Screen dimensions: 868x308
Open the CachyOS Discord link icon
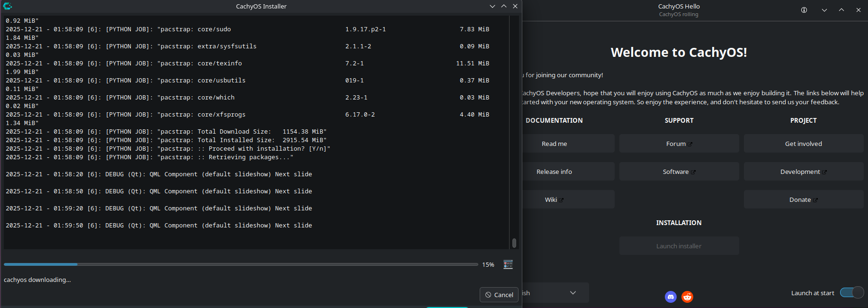(x=671, y=297)
